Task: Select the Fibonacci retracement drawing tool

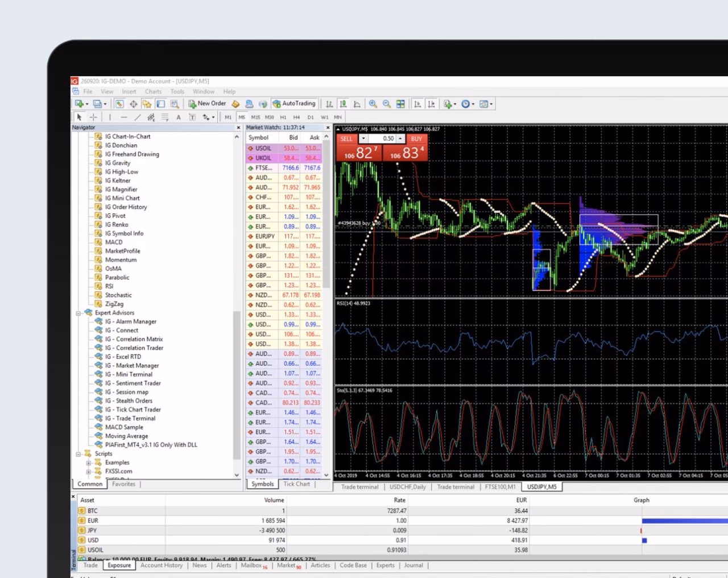Action: tap(151, 117)
